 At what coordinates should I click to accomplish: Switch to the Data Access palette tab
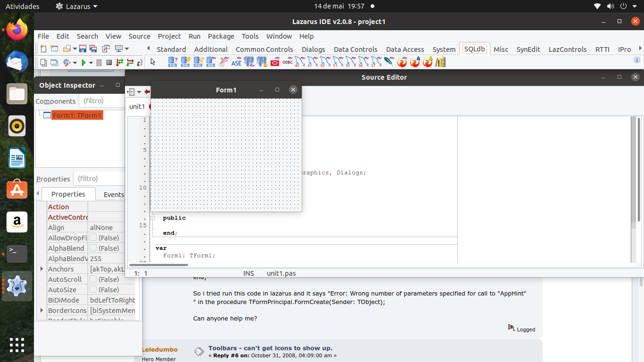tap(405, 49)
